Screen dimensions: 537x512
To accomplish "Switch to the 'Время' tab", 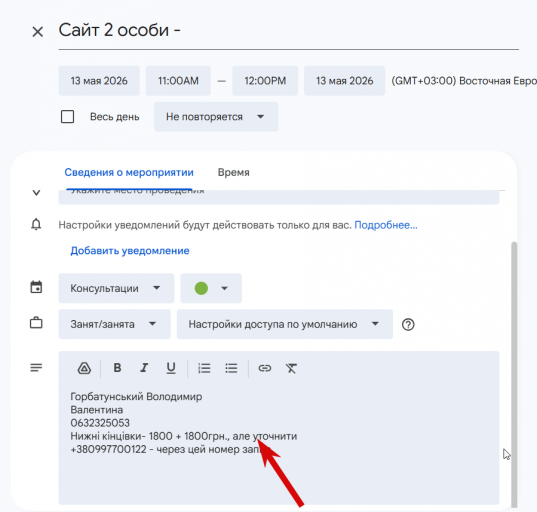I will pos(234,172).
